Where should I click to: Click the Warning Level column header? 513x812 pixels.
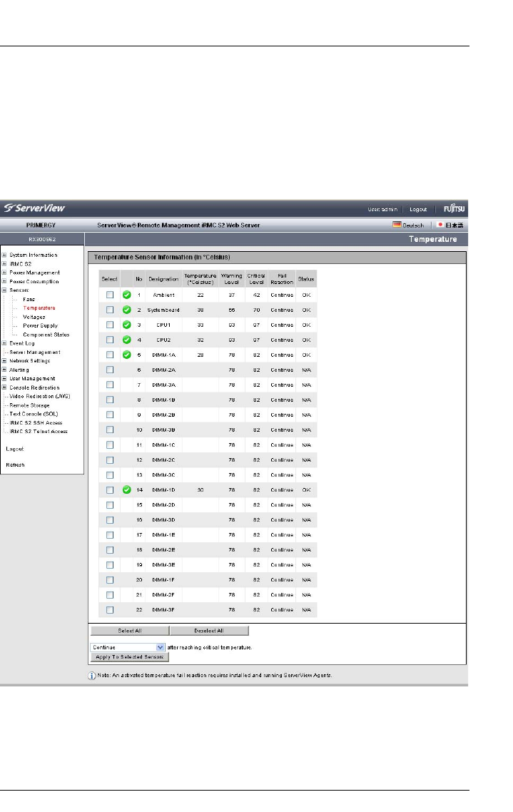231,278
